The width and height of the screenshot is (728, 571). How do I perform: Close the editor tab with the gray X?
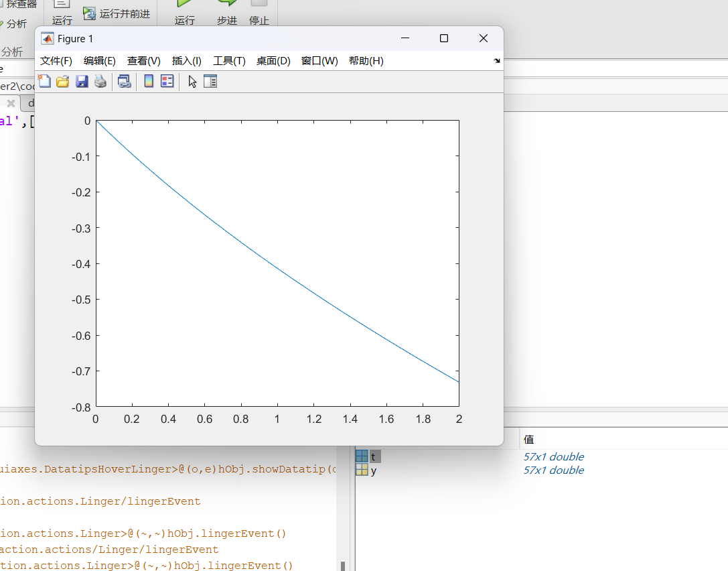click(11, 103)
